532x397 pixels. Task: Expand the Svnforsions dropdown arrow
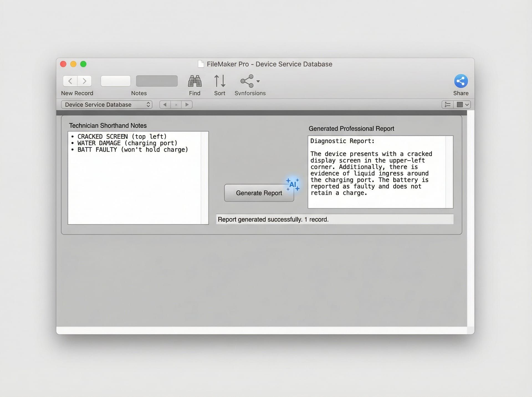point(258,81)
